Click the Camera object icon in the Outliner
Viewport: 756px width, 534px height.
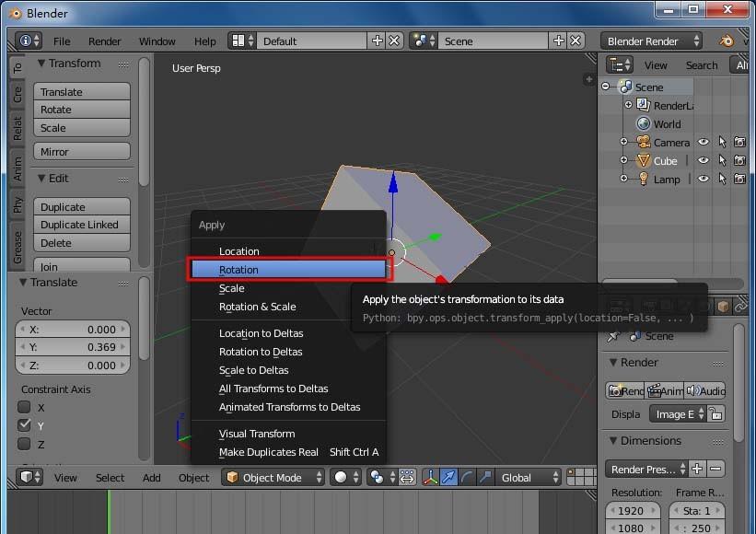pyautogui.click(x=643, y=142)
